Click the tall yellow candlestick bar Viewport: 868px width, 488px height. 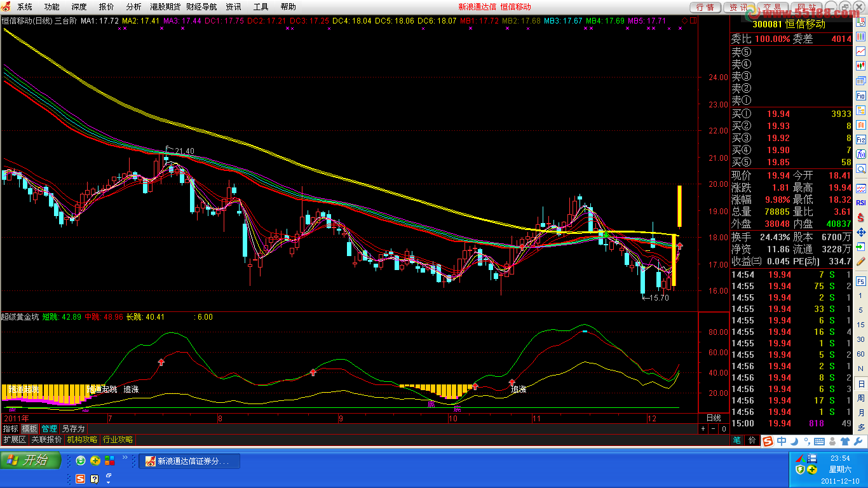tap(674, 261)
